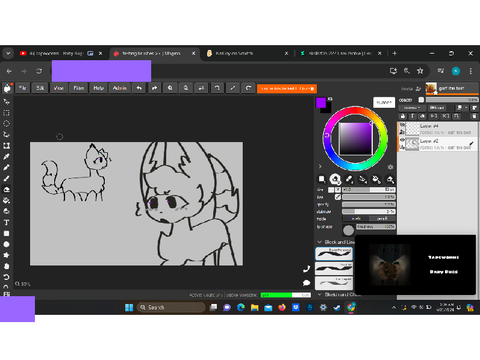The image size is (480, 360).
Task: Click the Zoom In magnifier button
Action: (170, 88)
